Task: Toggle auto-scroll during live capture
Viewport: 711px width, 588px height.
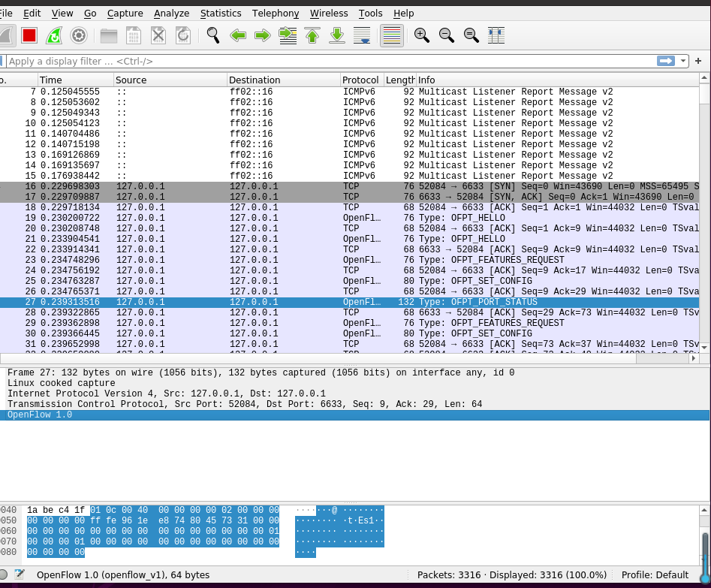Action: [x=362, y=35]
